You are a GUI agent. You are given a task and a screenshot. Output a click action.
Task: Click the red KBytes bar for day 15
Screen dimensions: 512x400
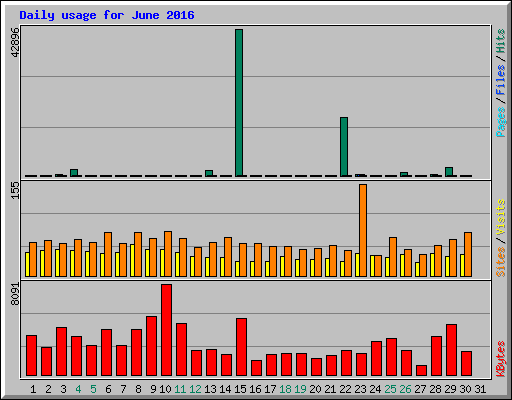click(242, 347)
